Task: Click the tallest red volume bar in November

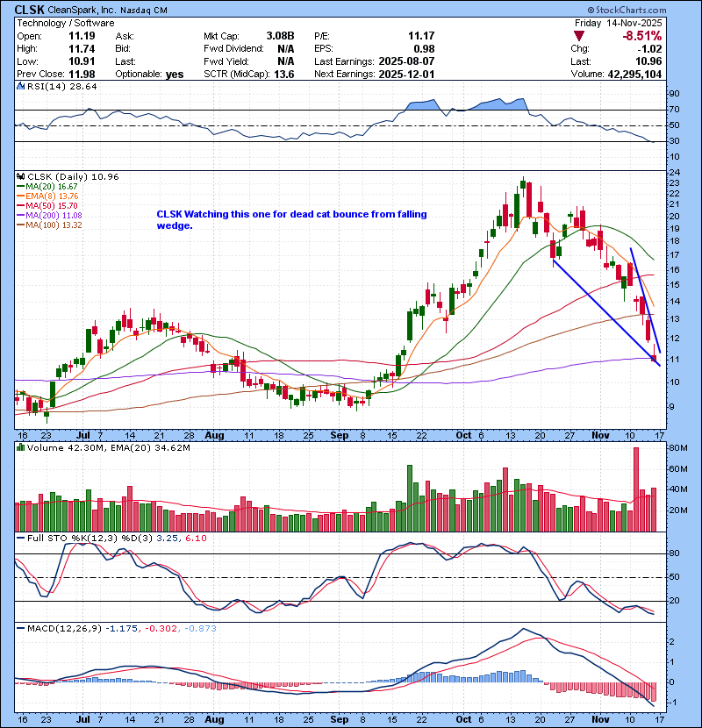Action: 636,489
